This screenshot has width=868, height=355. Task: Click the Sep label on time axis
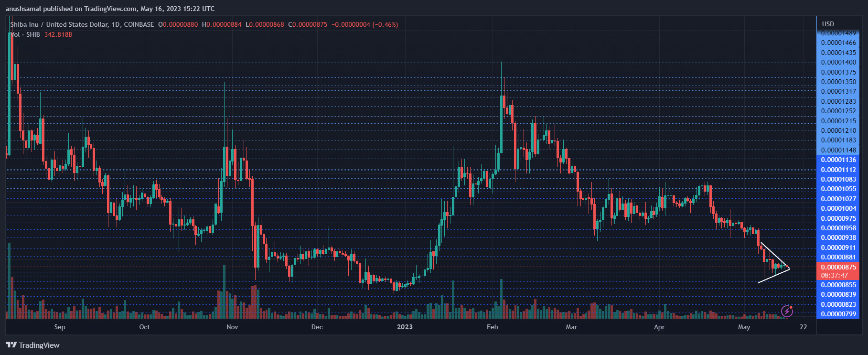tap(60, 327)
